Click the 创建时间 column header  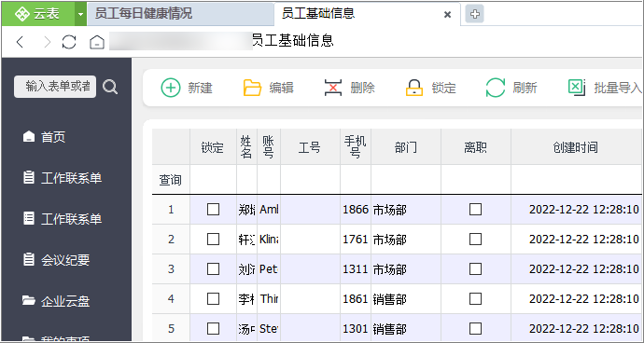click(x=575, y=147)
